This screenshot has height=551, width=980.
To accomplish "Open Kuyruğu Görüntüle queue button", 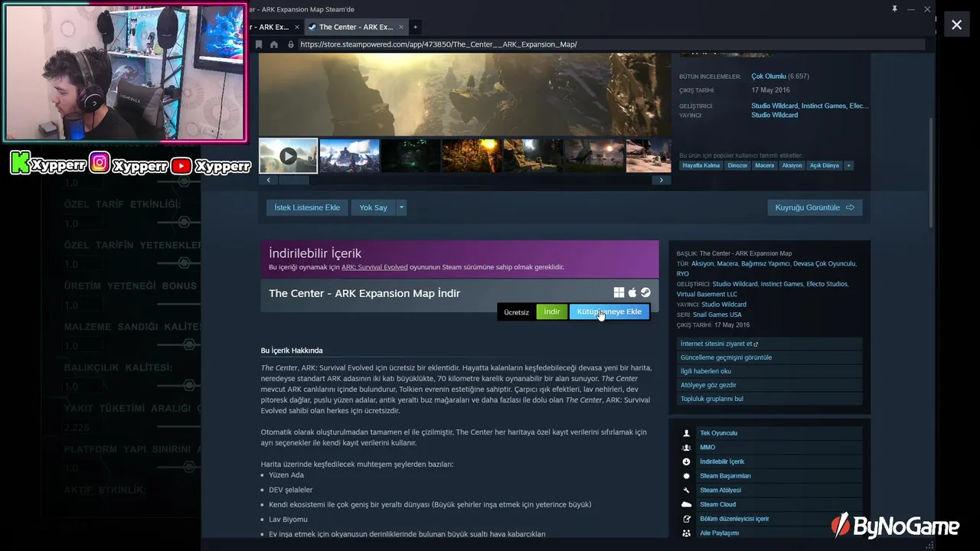I will click(x=815, y=207).
